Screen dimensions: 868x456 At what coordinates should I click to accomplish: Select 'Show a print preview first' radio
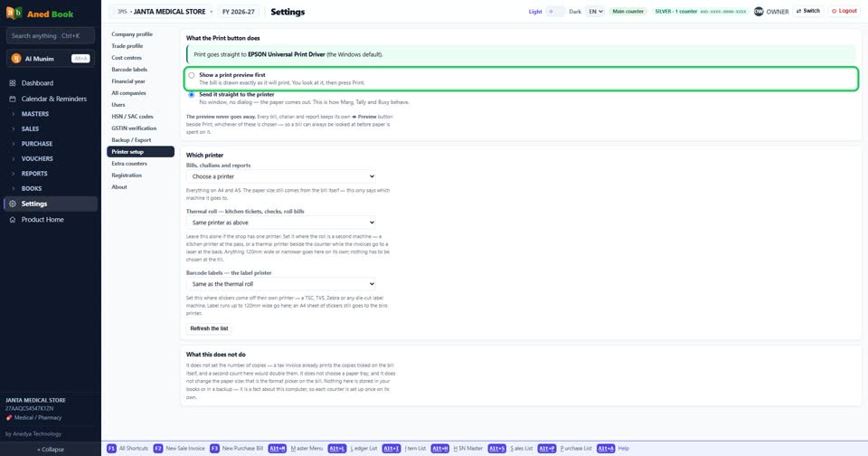192,75
